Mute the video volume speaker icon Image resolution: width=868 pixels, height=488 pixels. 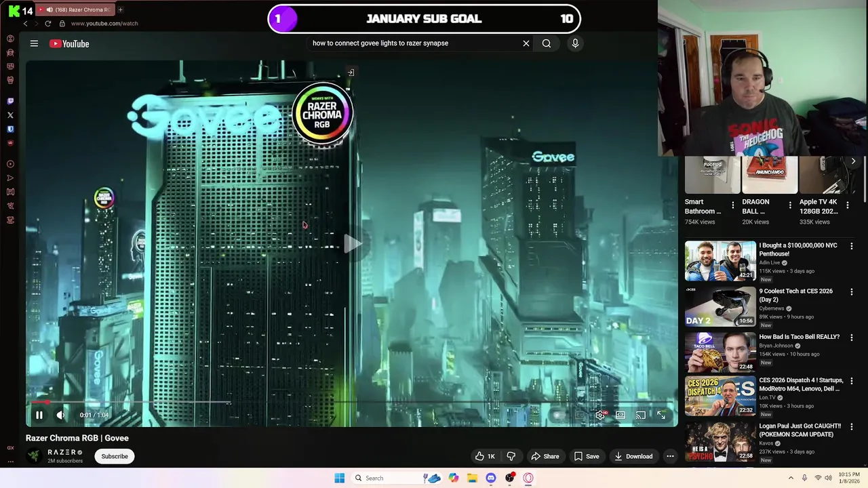coord(60,415)
